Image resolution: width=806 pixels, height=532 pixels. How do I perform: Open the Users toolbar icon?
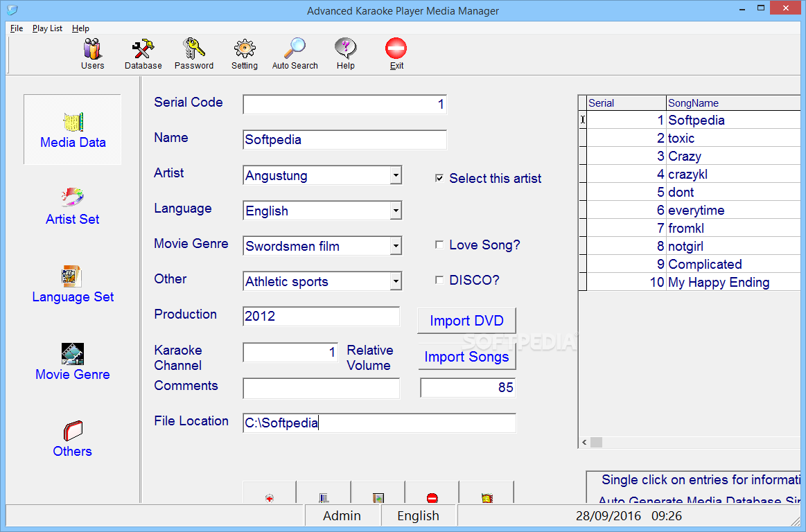(93, 53)
